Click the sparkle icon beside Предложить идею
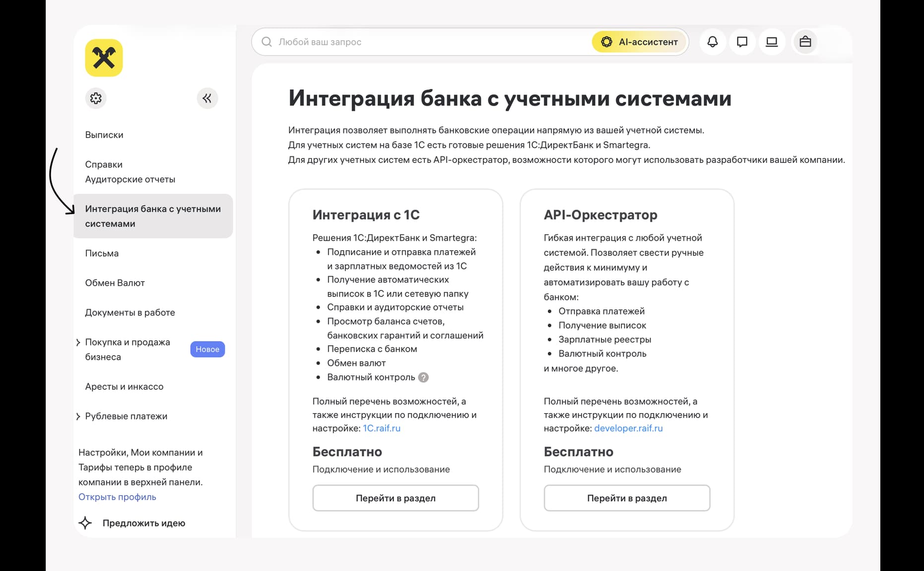 [85, 523]
